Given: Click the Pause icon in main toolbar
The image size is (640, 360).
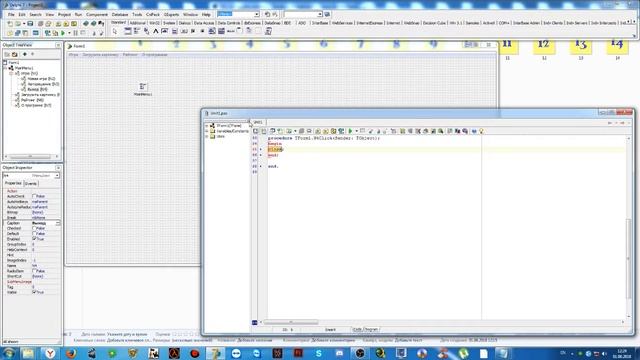Looking at the screenshot, I should [76, 33].
